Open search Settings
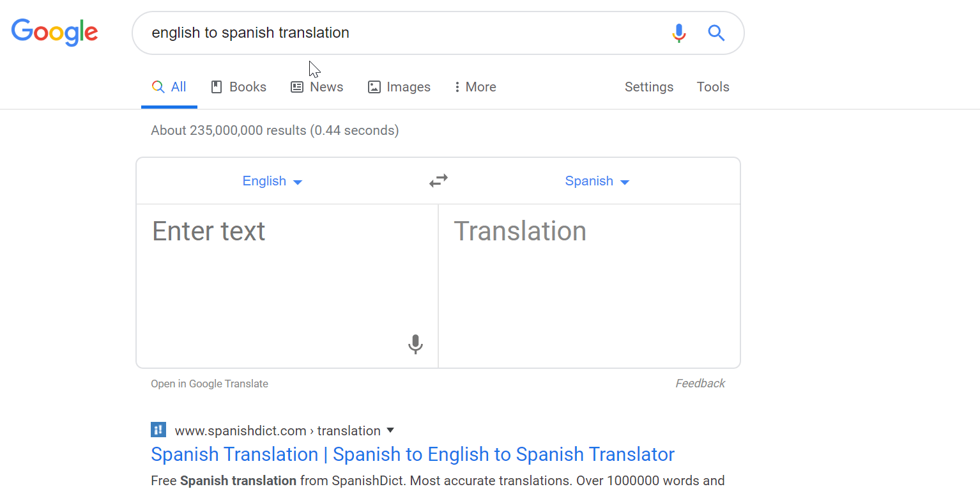 [648, 87]
